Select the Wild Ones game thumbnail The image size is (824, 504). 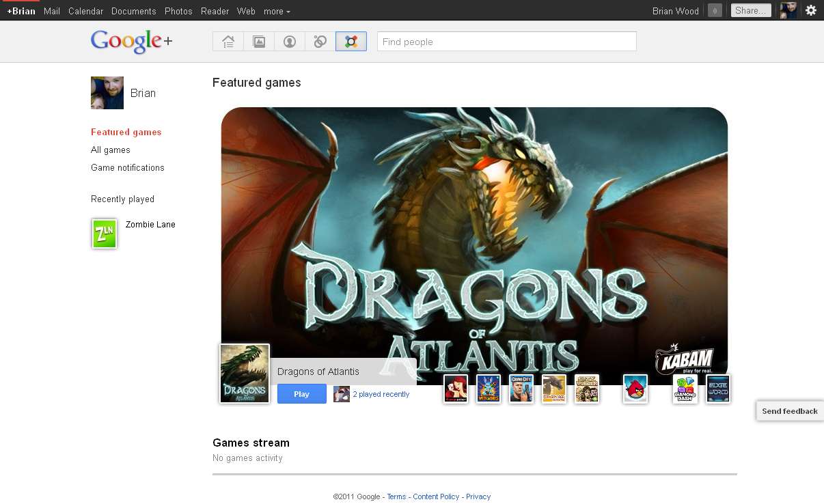click(x=489, y=389)
